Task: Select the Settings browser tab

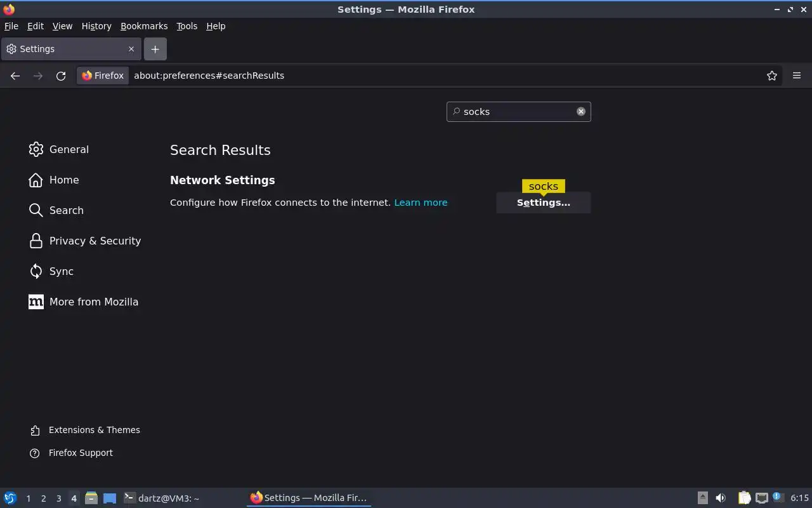Action: coord(70,49)
